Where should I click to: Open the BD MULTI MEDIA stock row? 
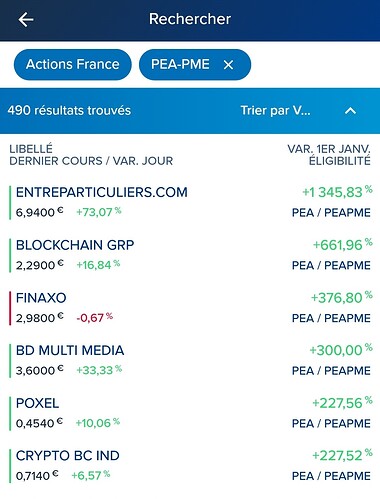coord(190,360)
